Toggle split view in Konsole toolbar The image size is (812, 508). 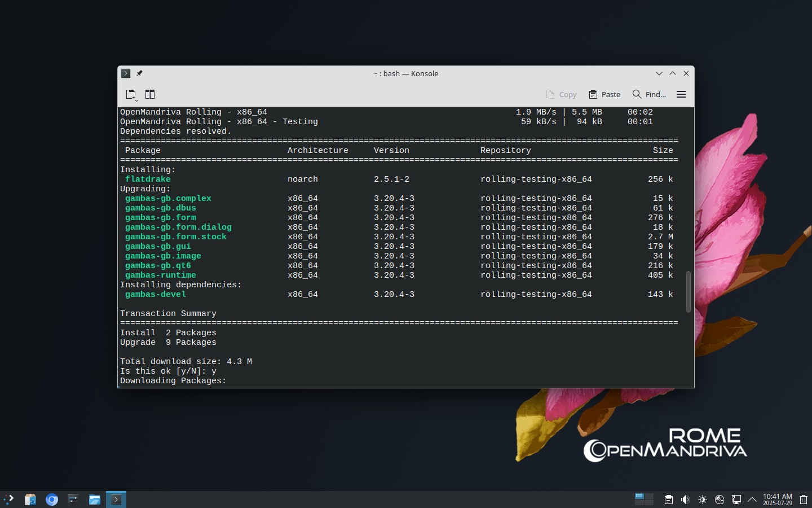click(150, 94)
